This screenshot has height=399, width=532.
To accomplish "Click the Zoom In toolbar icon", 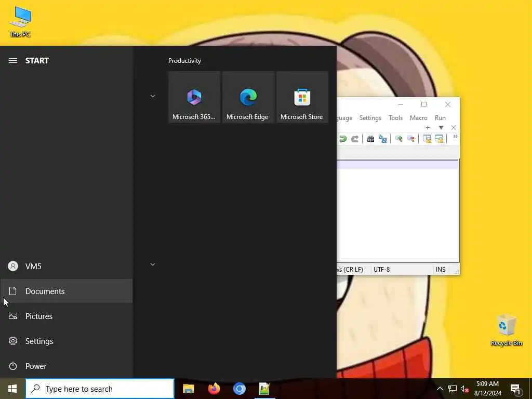I will pos(398,139).
